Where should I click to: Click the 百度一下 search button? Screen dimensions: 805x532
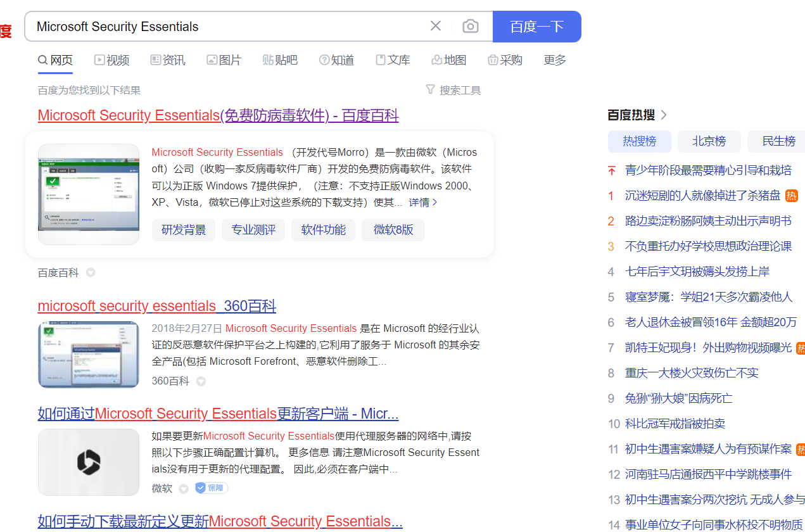coord(537,27)
